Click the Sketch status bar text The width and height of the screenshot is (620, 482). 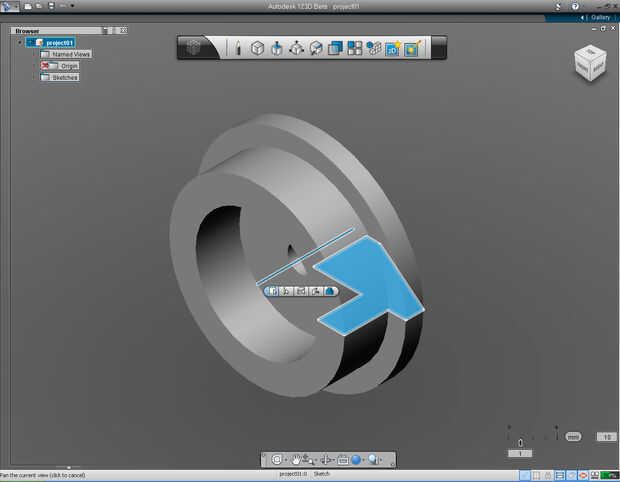click(x=321, y=474)
